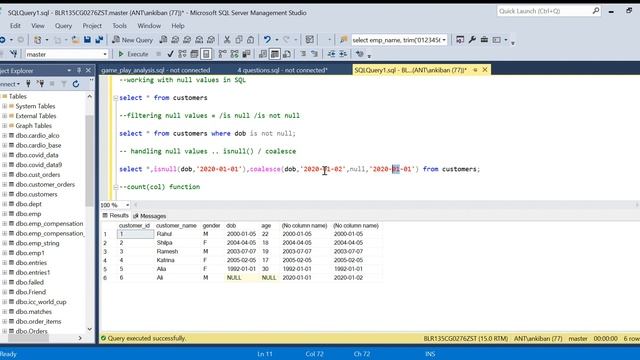The height and width of the screenshot is (360, 640).
Task: Toggle Include Live Query Statistics
Action: pos(234,54)
